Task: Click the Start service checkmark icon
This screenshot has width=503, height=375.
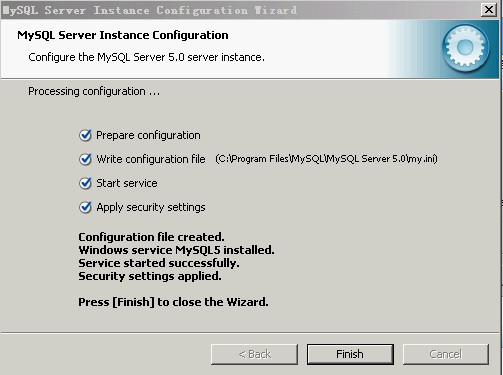Action: [x=85, y=183]
